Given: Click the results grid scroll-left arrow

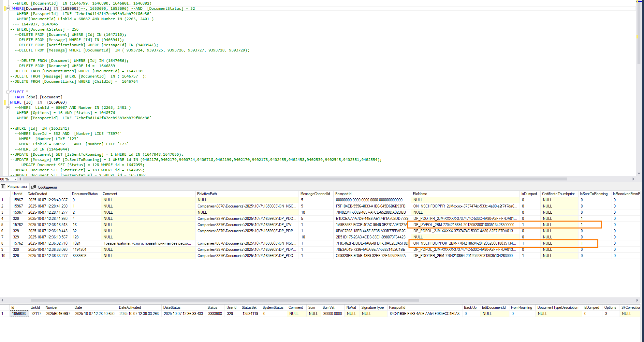Looking at the screenshot, I should [x=2, y=300].
